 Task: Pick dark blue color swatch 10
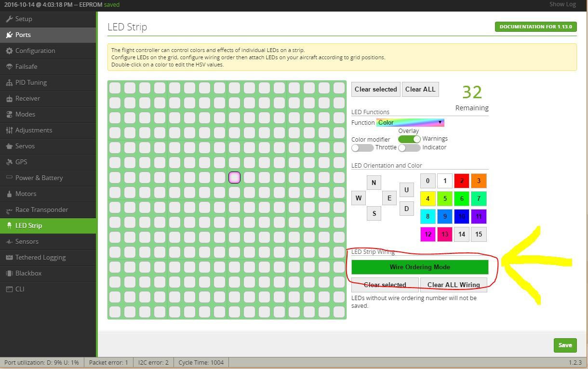coord(461,216)
